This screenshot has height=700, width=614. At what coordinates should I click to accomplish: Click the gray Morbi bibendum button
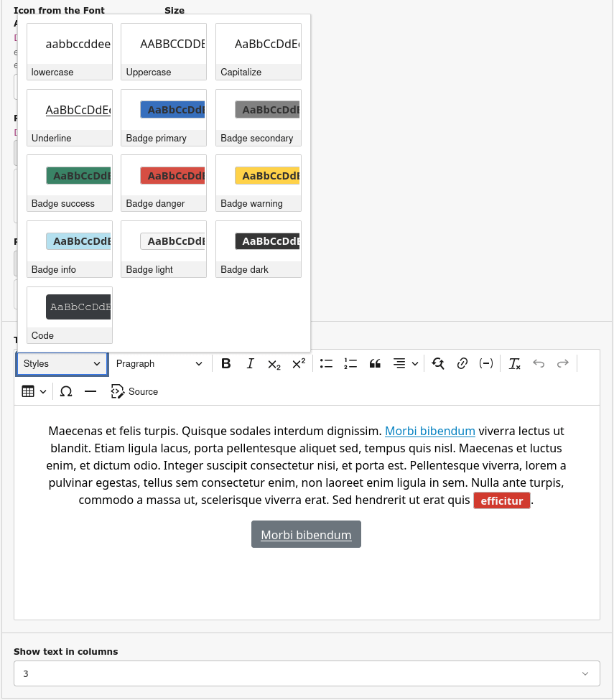point(306,535)
